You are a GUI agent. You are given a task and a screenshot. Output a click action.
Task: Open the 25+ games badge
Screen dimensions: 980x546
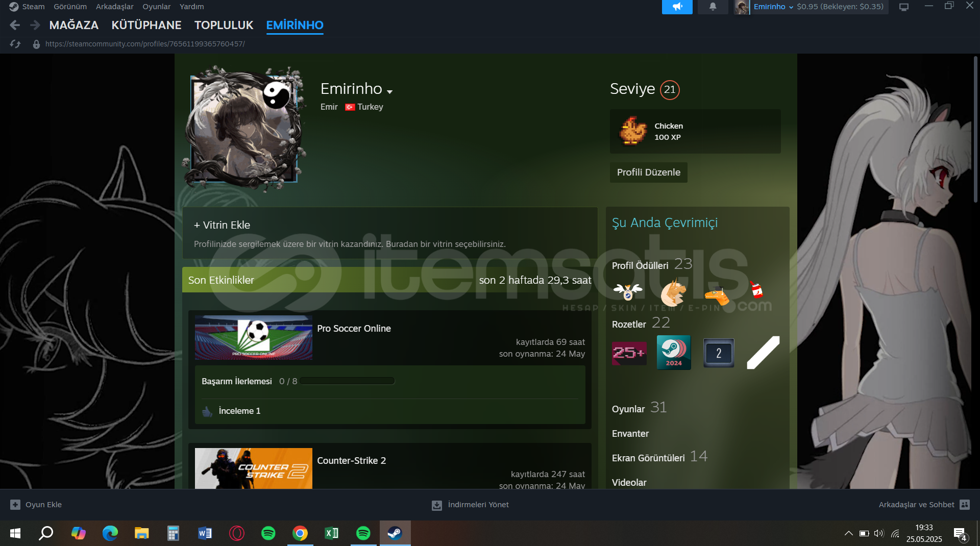coord(629,353)
